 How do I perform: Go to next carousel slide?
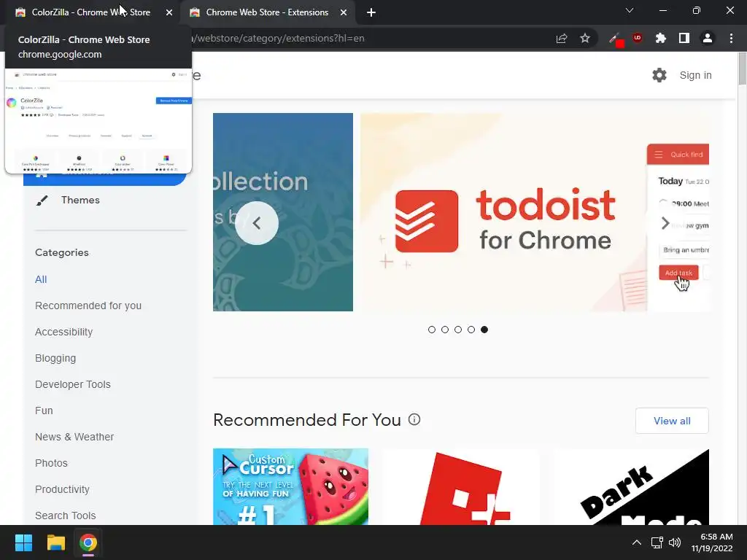coord(665,223)
